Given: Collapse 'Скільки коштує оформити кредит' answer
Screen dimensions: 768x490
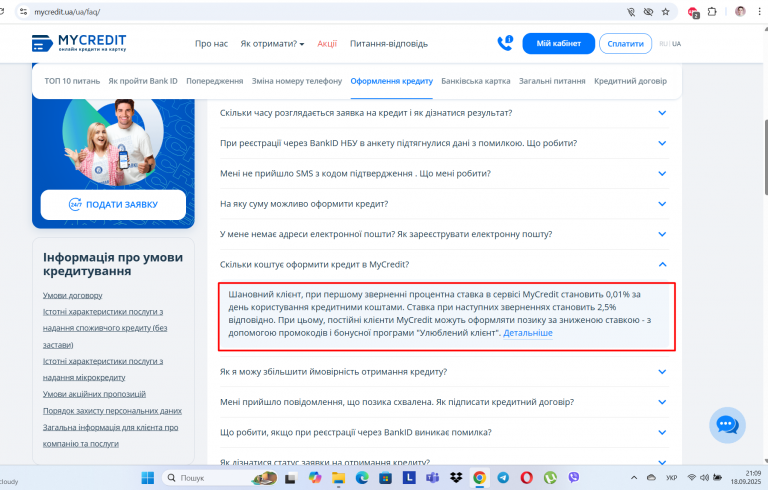Looking at the screenshot, I should coord(444,265).
